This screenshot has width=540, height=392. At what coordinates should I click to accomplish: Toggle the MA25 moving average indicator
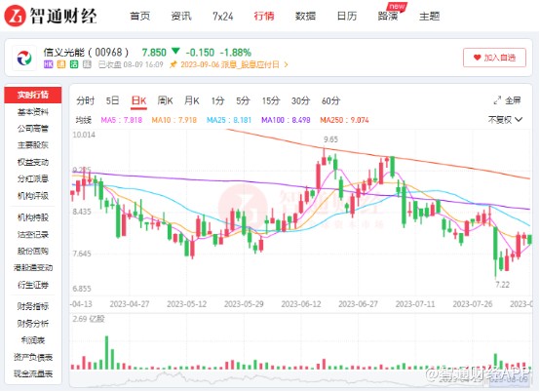point(229,120)
